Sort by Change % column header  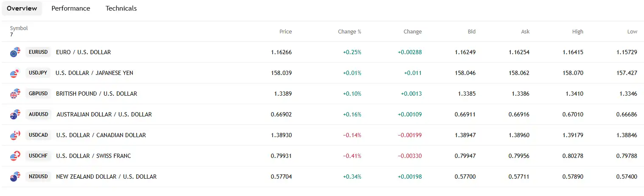349,32
